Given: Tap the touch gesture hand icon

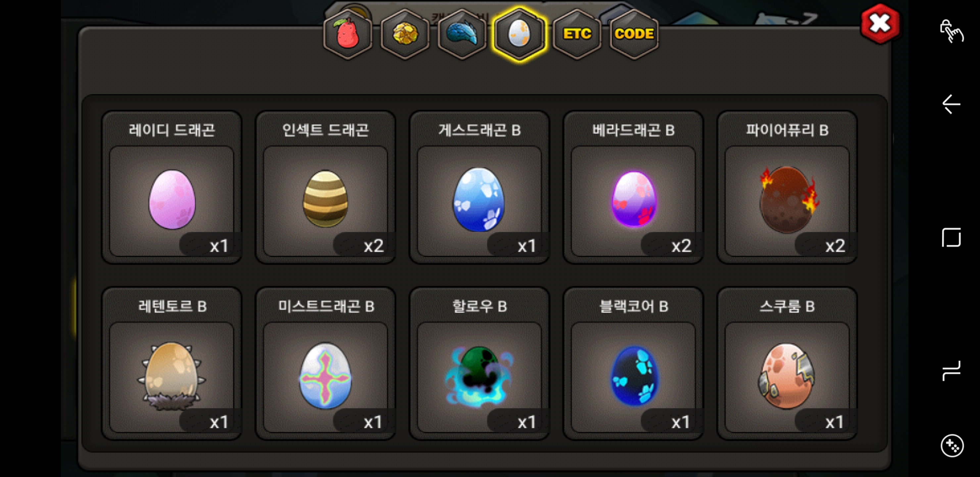Looking at the screenshot, I should [x=952, y=31].
